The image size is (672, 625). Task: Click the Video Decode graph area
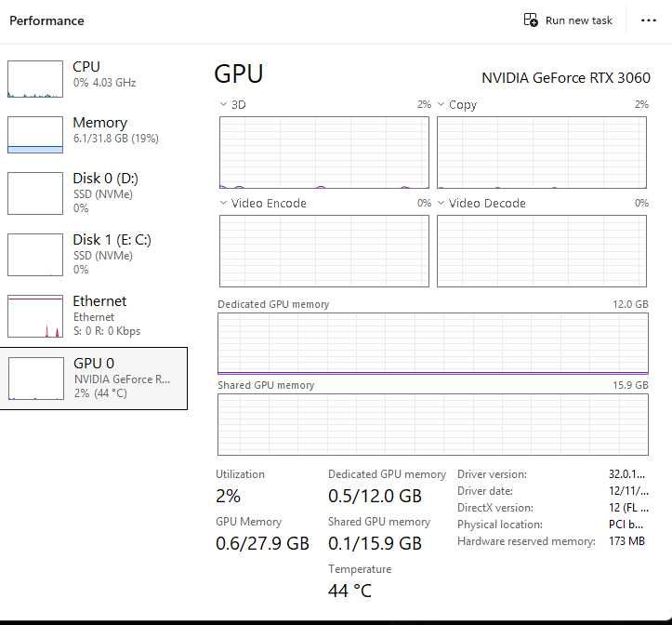tap(542, 251)
